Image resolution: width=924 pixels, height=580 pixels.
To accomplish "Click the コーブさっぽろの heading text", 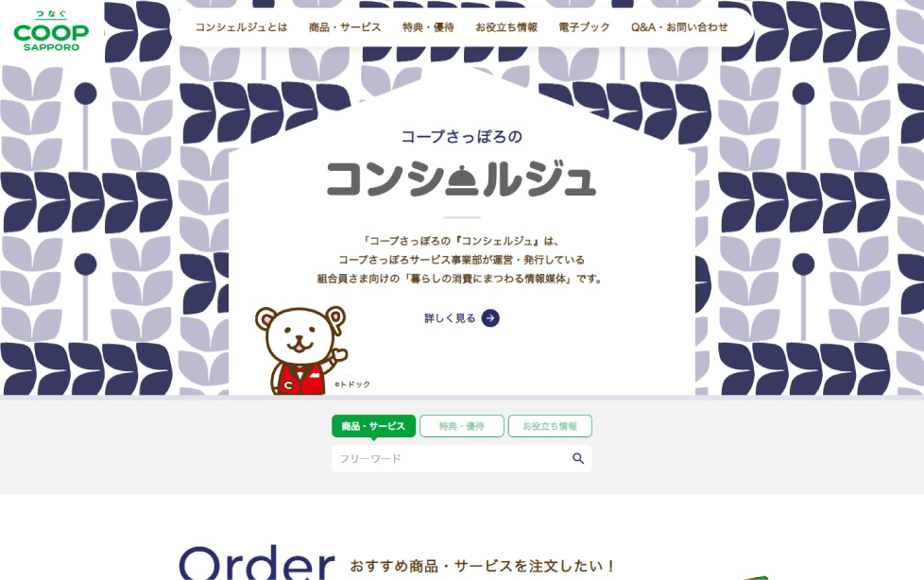I will click(x=461, y=137).
